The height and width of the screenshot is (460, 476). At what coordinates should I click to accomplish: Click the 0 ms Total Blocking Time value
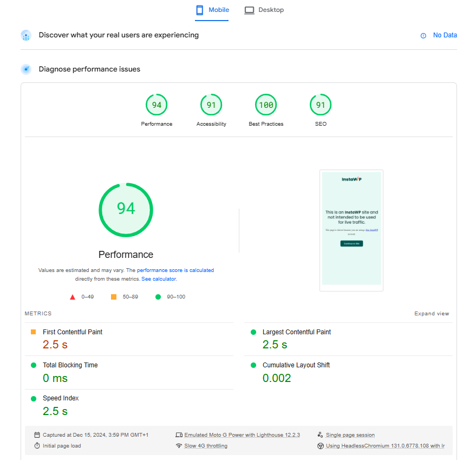(55, 378)
